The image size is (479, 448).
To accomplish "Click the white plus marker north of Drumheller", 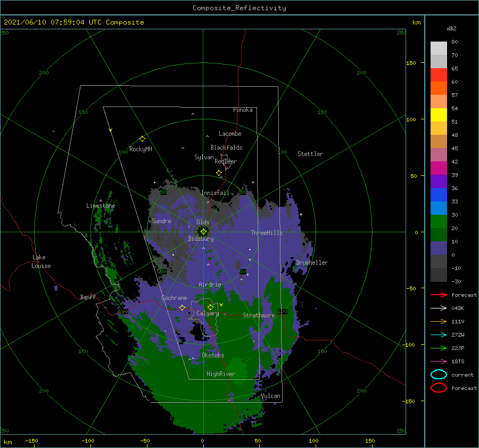I will pyautogui.click(x=301, y=214).
